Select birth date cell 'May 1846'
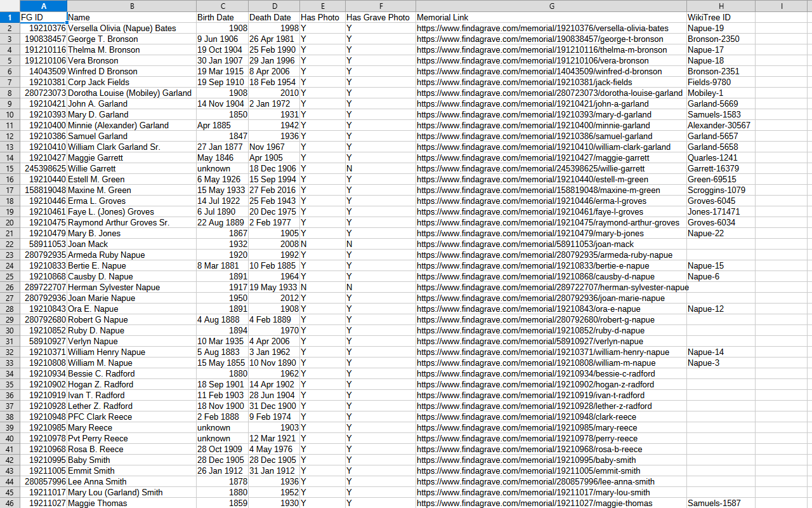The height and width of the screenshot is (508, 812). point(222,157)
